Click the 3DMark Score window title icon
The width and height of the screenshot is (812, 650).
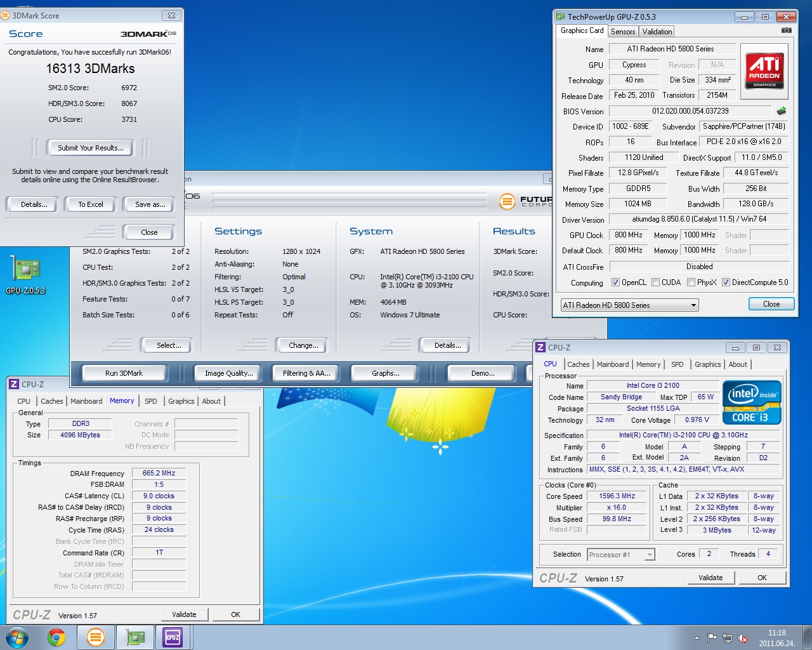click(6, 15)
